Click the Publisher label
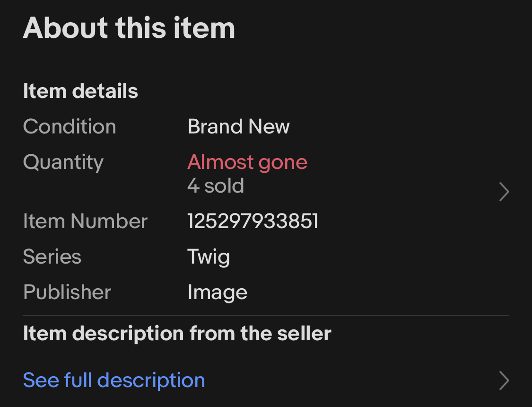 (x=67, y=292)
